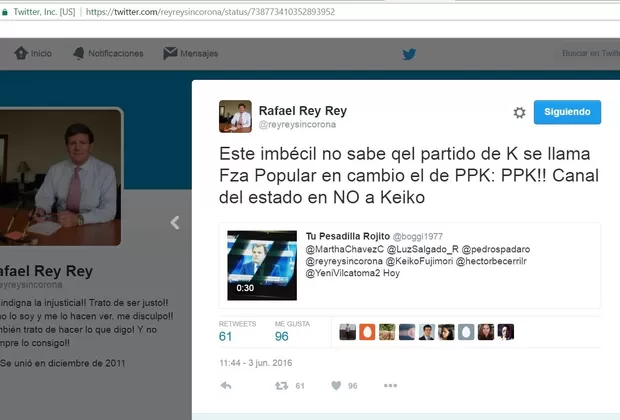Viewport: 620px width, 420px height.
Task: Open more options three dots icon
Action: coord(390,386)
